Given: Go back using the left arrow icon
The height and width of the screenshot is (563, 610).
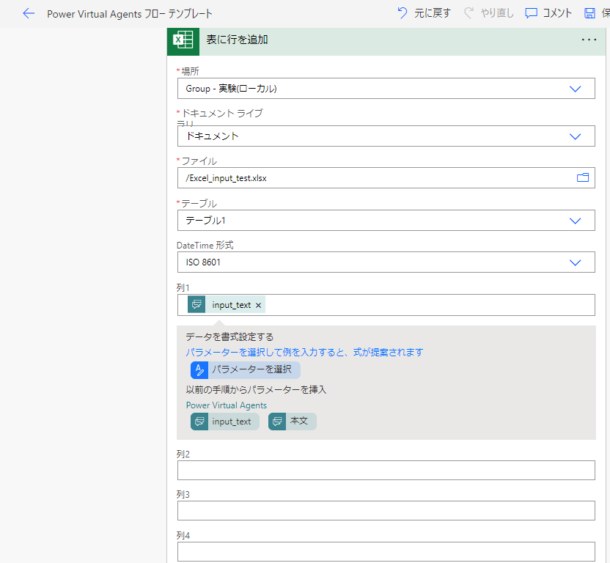Looking at the screenshot, I should point(28,14).
